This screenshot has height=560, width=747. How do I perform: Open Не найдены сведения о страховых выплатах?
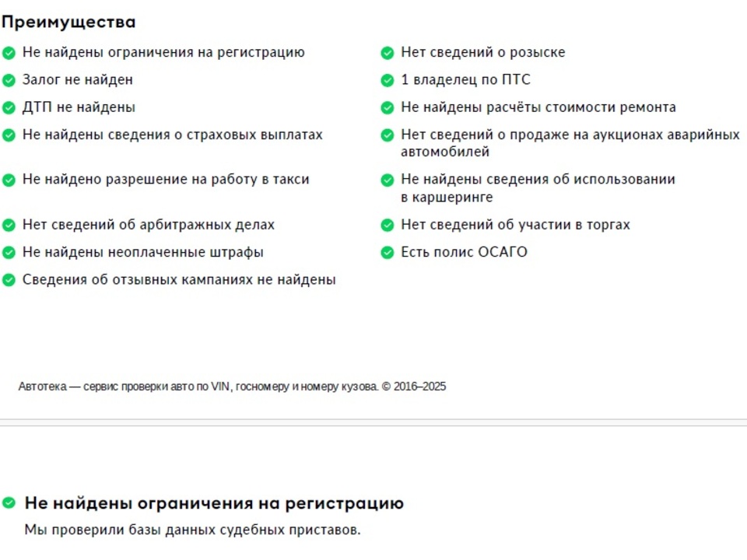tap(173, 135)
